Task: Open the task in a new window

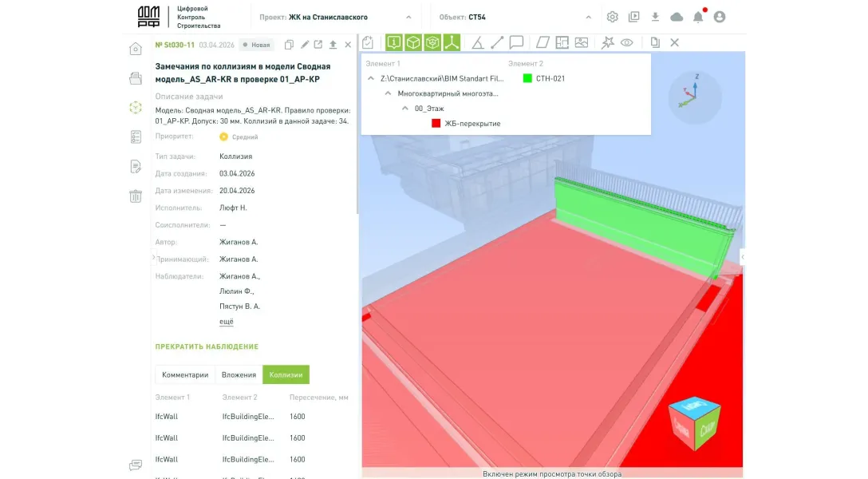Action: (318, 45)
